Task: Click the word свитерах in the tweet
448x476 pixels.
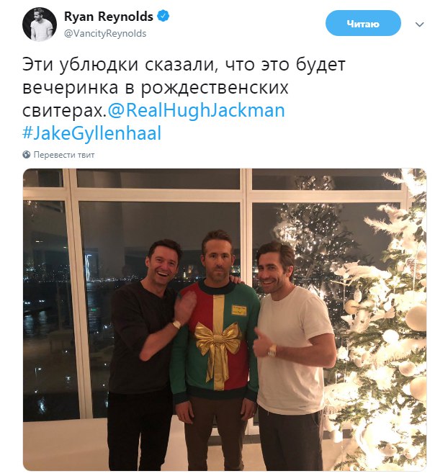Action: pos(64,111)
